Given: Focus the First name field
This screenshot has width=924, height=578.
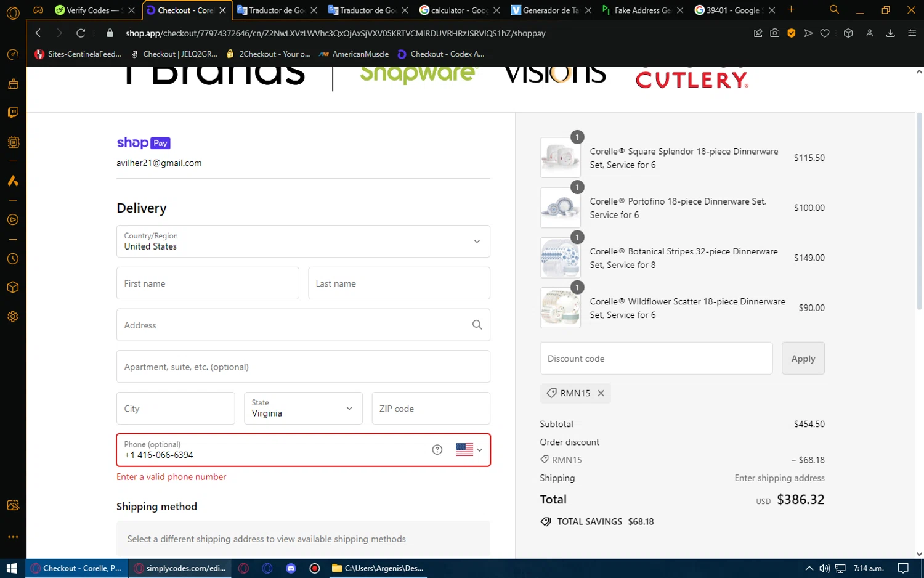Looking at the screenshot, I should [208, 283].
